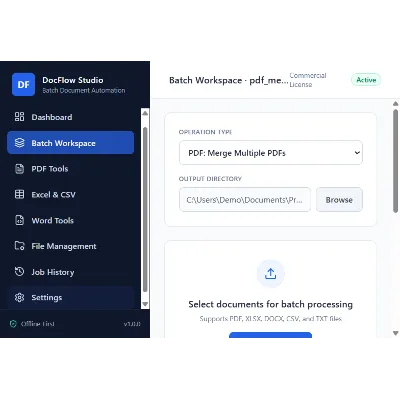
Task: Click the Browse button
Action: click(339, 200)
